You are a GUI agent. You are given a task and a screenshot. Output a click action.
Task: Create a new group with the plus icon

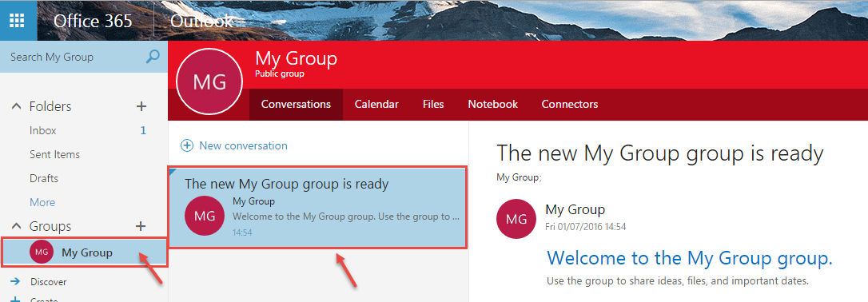pos(141,225)
